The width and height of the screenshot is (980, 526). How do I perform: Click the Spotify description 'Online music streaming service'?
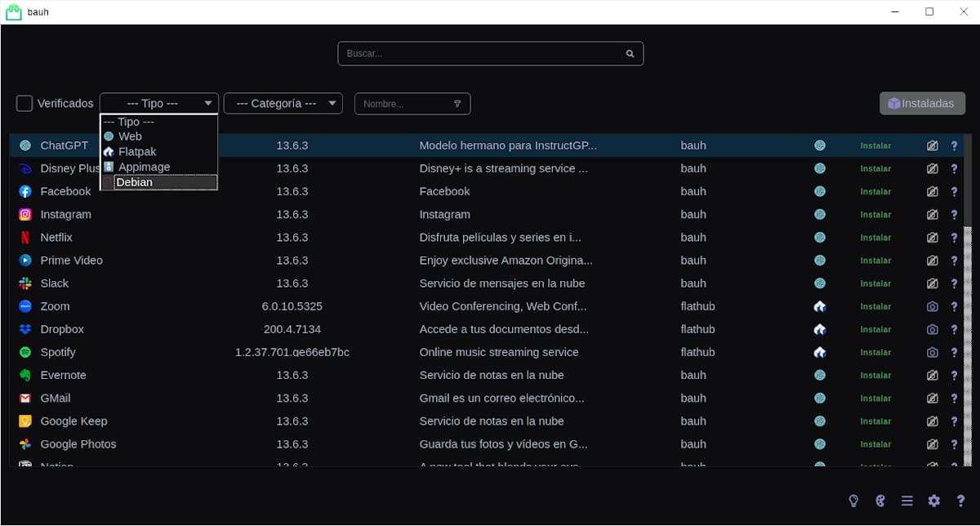499,352
